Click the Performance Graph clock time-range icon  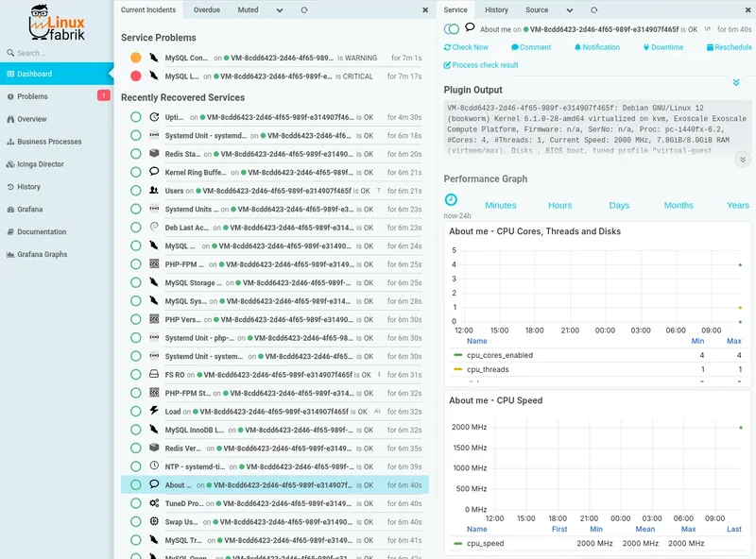click(x=451, y=199)
